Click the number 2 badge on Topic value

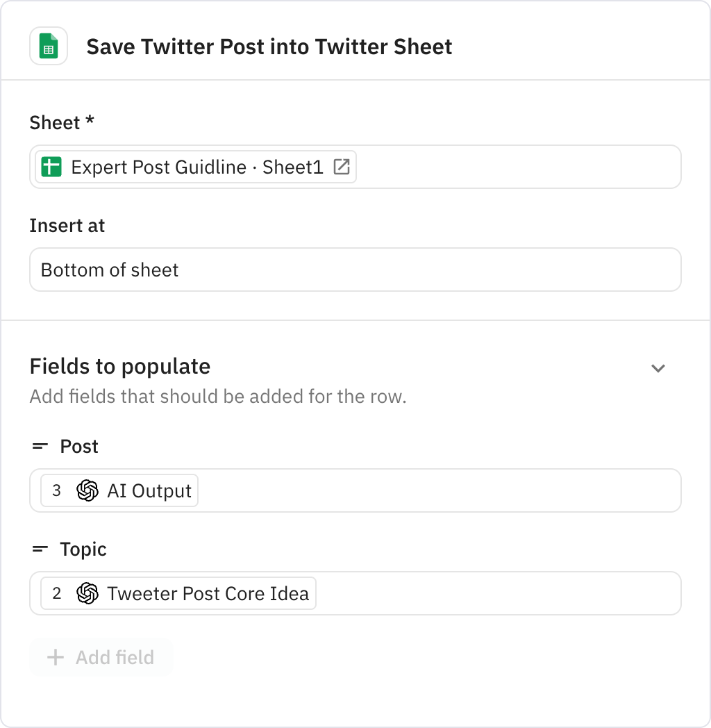(56, 593)
